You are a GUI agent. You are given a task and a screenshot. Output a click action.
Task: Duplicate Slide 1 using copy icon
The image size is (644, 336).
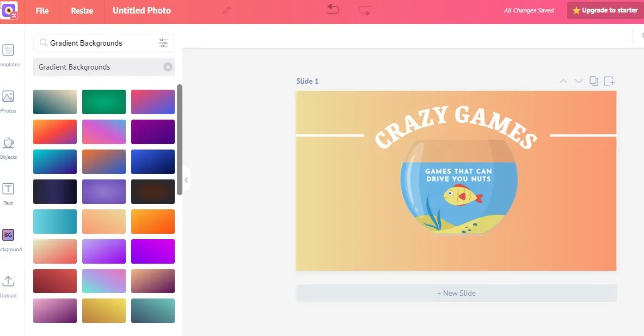(x=593, y=81)
